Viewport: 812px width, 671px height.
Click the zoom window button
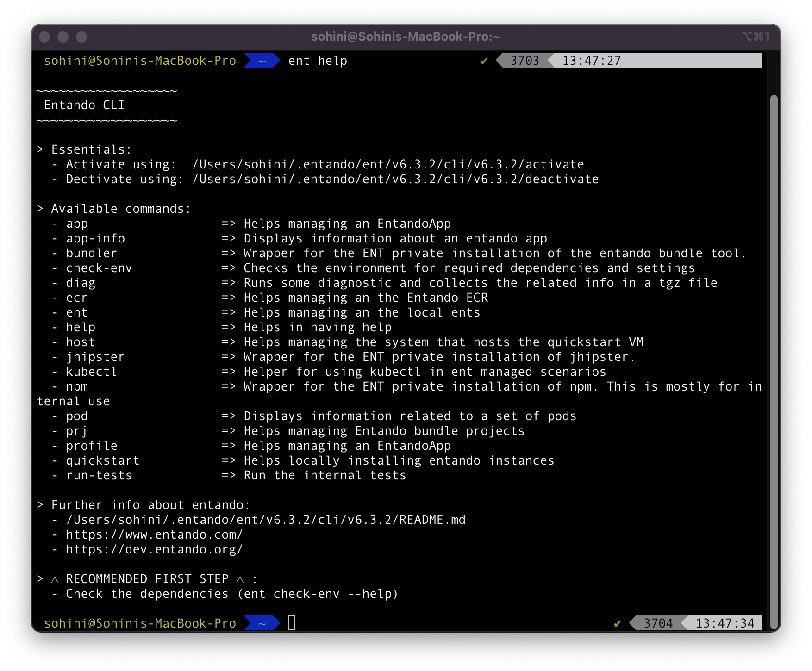[x=81, y=37]
